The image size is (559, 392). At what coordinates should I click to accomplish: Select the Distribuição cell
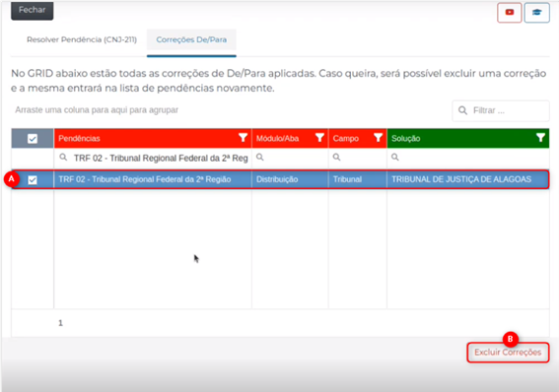point(290,179)
